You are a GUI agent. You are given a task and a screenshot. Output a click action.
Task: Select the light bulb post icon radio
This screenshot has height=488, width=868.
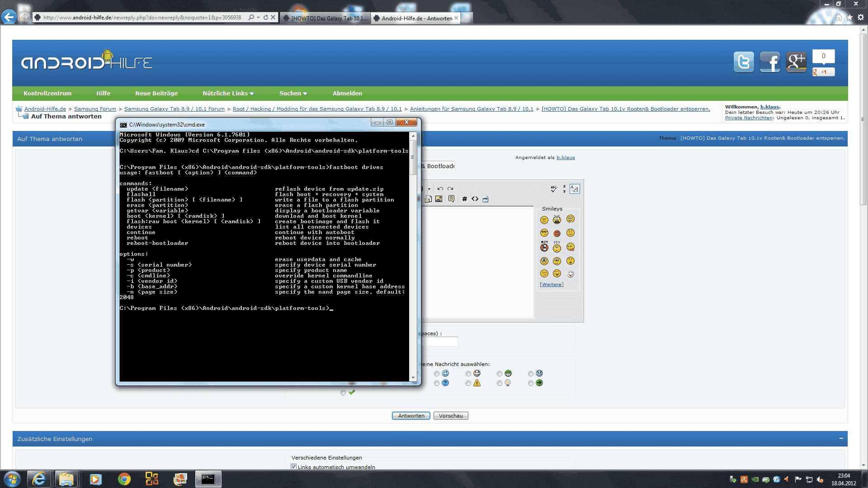(500, 383)
